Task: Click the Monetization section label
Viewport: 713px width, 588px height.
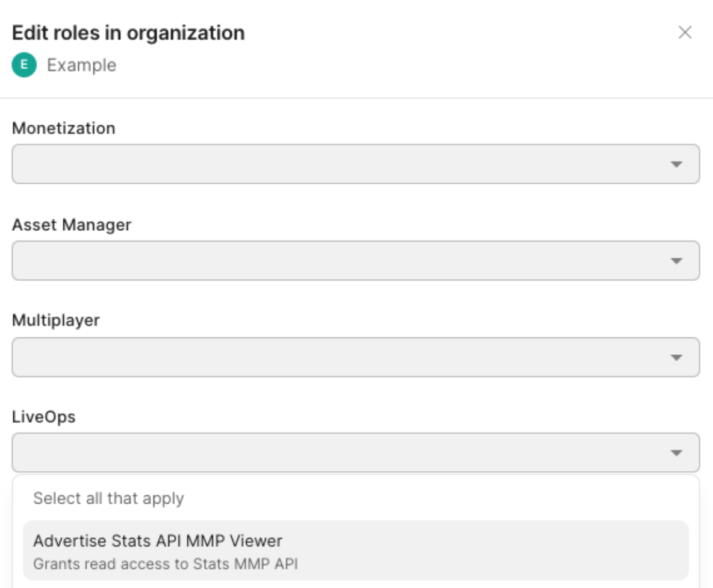Action: [63, 128]
